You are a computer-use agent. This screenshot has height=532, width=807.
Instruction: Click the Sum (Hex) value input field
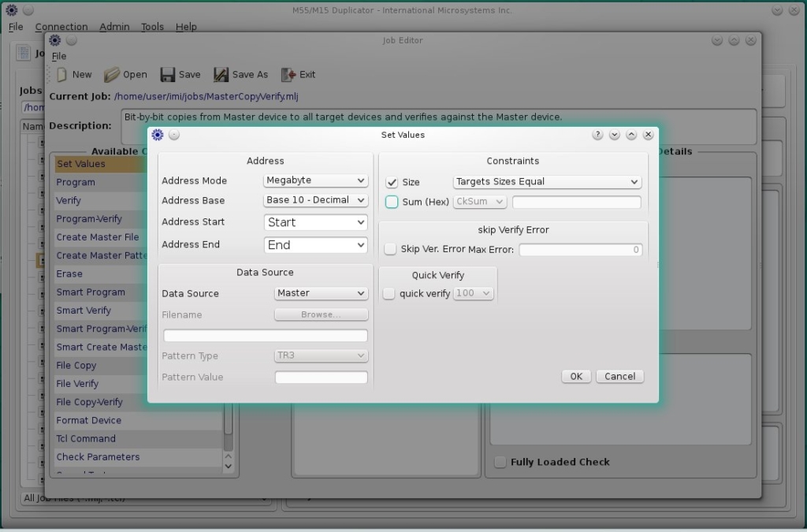pos(576,202)
